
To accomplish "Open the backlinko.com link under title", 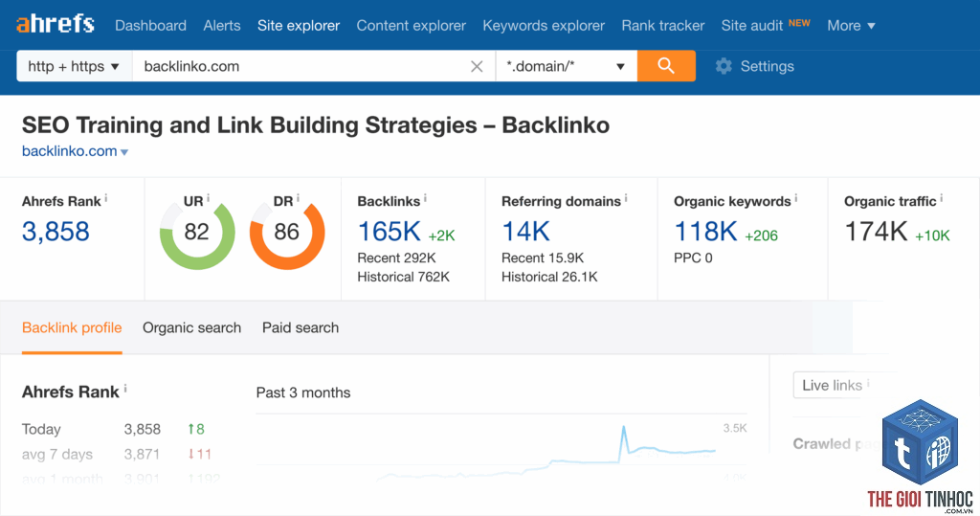I will click(x=69, y=151).
